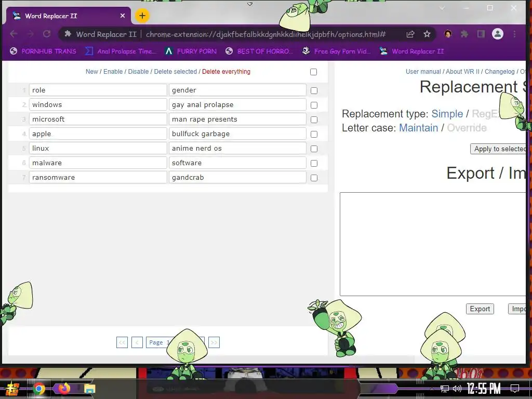Check the box for the microsoft row
The image size is (532, 399).
314,120
